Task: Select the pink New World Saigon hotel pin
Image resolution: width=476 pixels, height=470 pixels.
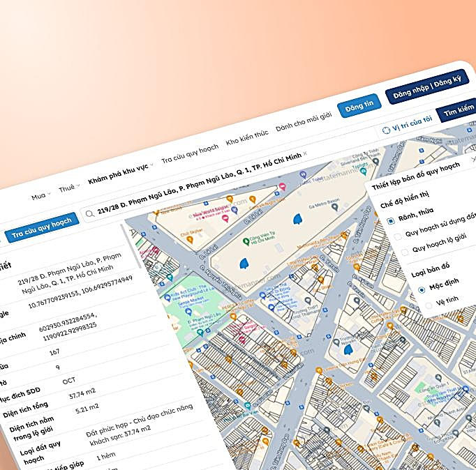Action: coord(225,218)
